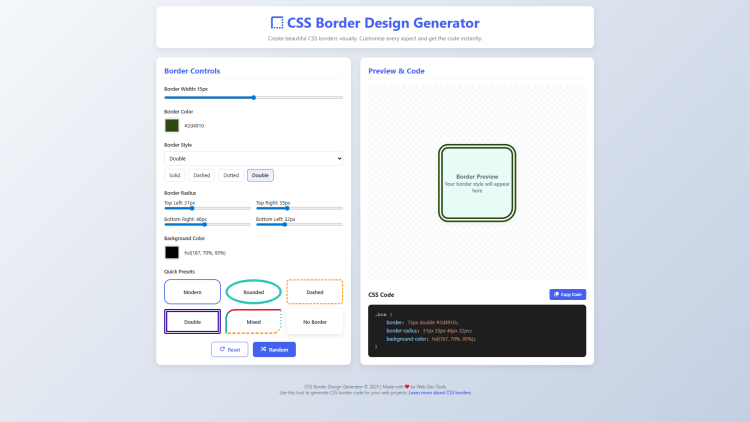Screen dimensions: 750x422
Task: Apply the Mixed quick preset
Action: pos(253,322)
